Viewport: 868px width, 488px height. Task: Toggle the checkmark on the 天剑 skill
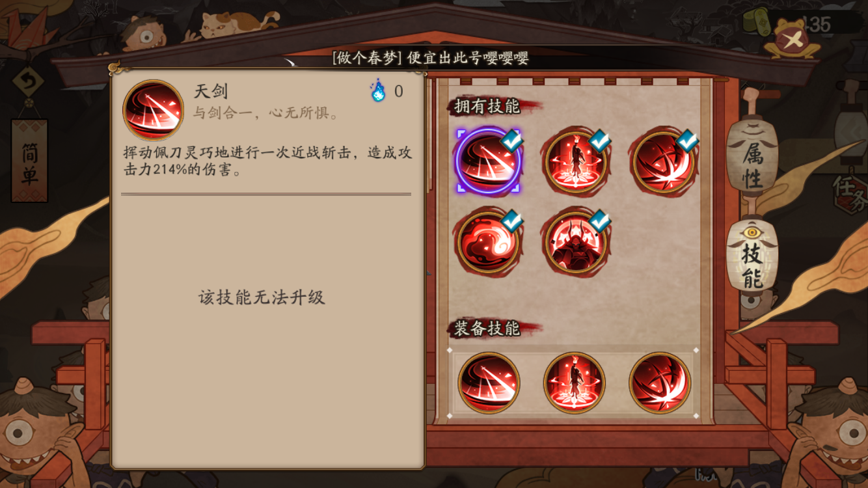(511, 140)
